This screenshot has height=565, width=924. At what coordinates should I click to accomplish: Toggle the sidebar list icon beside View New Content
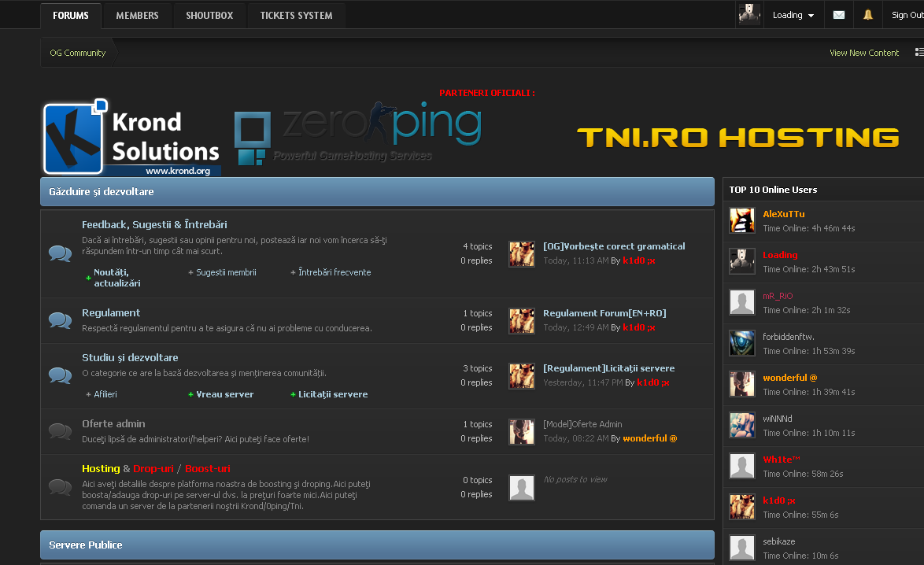click(919, 53)
